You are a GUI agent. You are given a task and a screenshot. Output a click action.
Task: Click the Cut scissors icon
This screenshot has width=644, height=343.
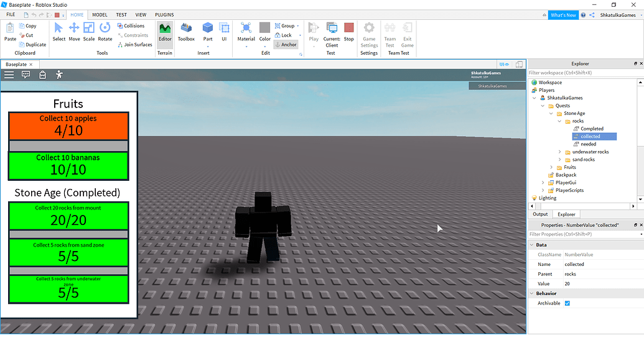(x=22, y=35)
